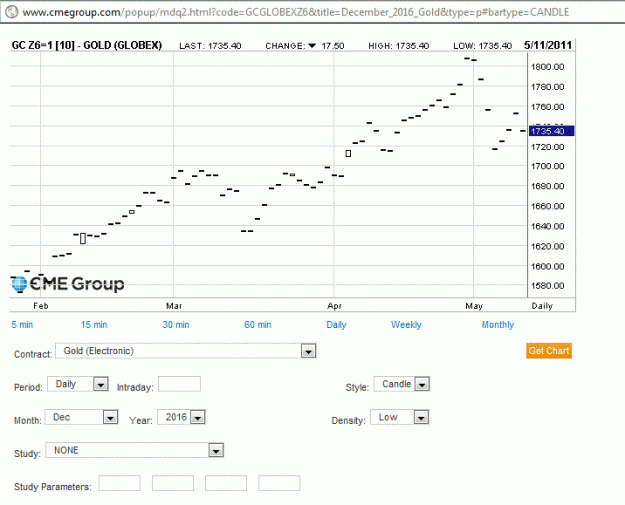Click the Gold (Electronic) contract selection text

pyautogui.click(x=99, y=351)
